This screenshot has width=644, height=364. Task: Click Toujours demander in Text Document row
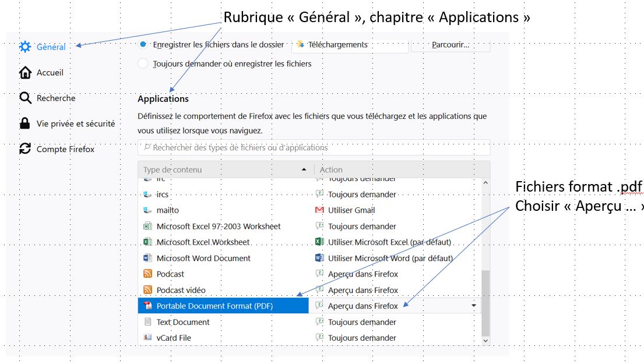pos(362,322)
